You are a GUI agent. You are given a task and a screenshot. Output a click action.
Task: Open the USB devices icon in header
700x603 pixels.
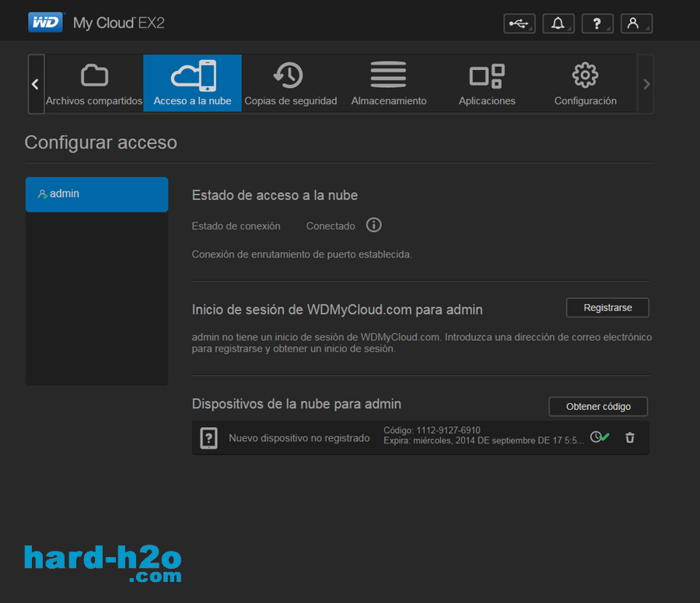pyautogui.click(x=520, y=23)
